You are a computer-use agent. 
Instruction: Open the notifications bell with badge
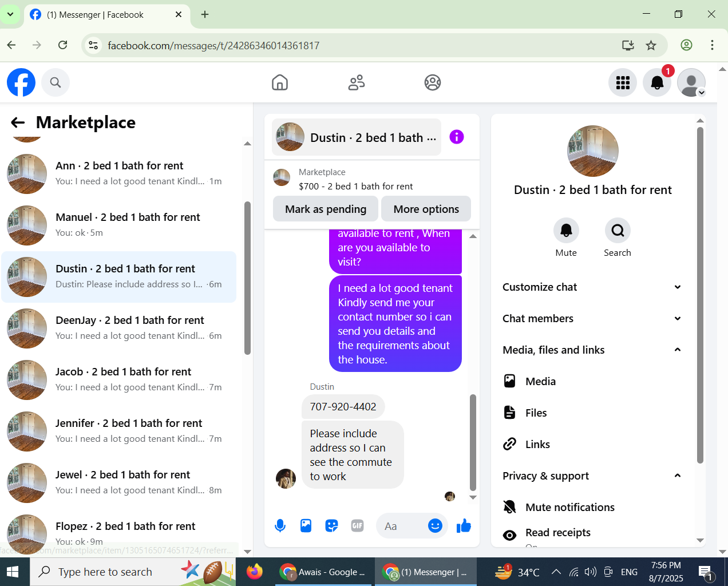(657, 82)
